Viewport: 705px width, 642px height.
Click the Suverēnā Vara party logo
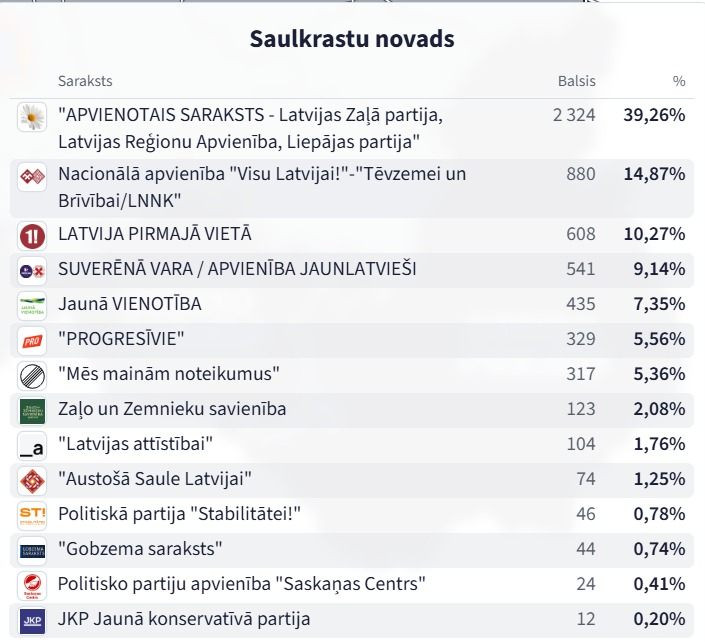point(32,271)
